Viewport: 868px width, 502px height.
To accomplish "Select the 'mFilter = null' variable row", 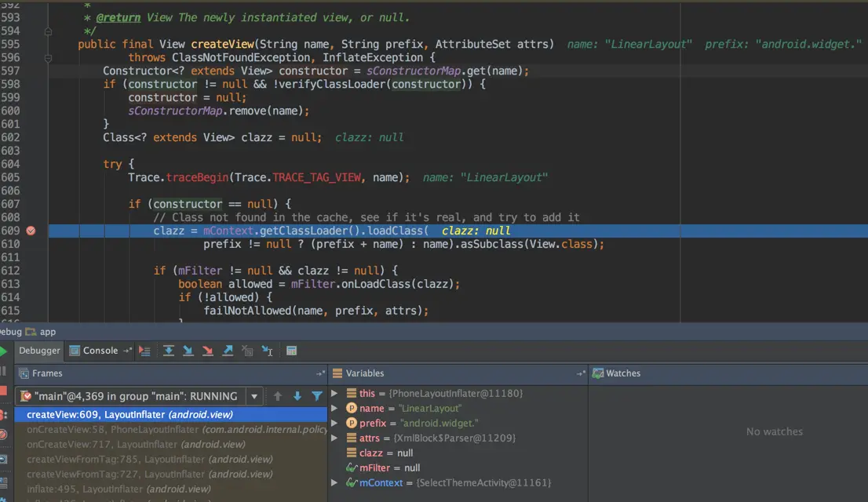I will pos(458,467).
